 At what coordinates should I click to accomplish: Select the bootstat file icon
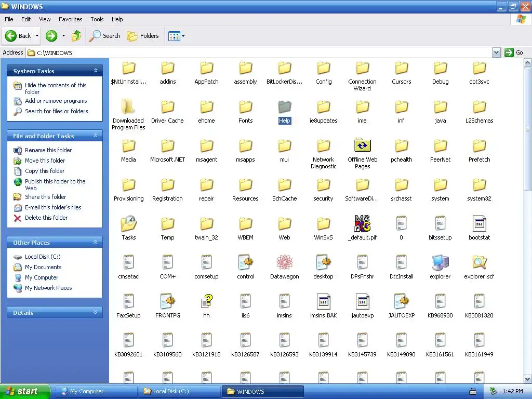479,223
